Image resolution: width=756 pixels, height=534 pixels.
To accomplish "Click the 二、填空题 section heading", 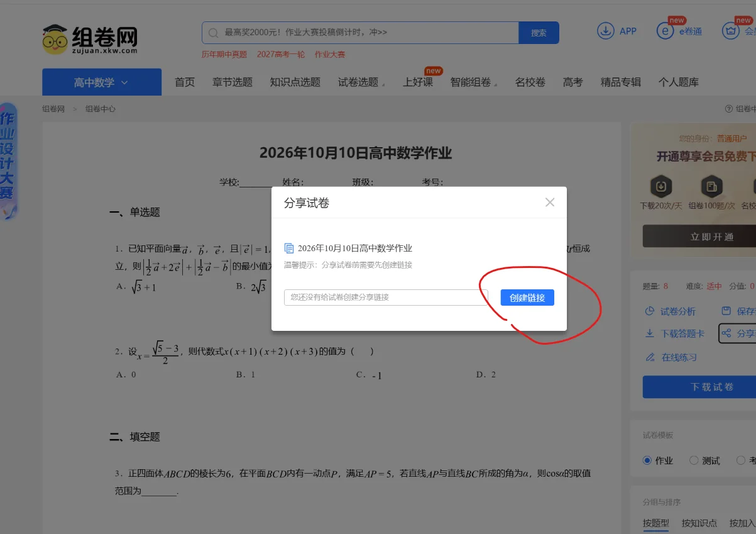I will coord(134,437).
